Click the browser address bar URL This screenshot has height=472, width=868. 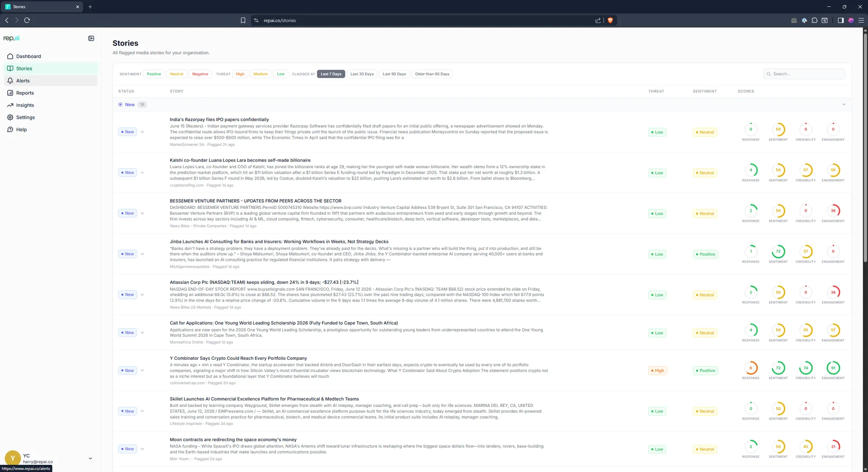[x=280, y=20]
